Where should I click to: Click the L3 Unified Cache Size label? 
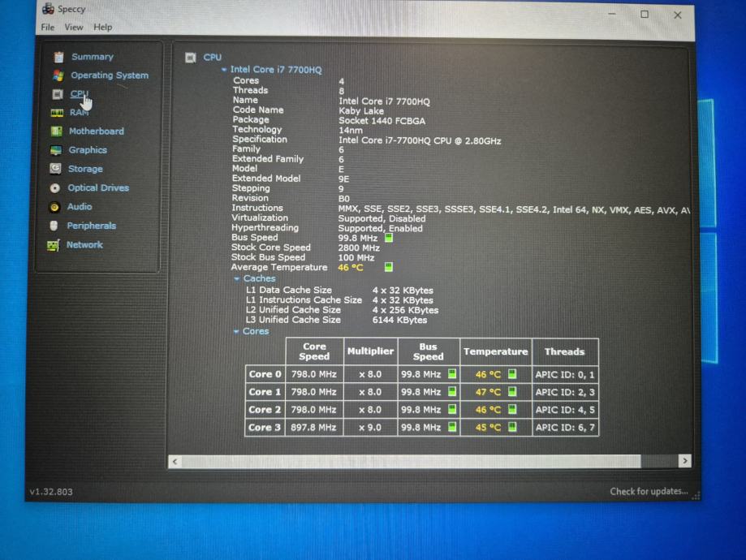293,320
